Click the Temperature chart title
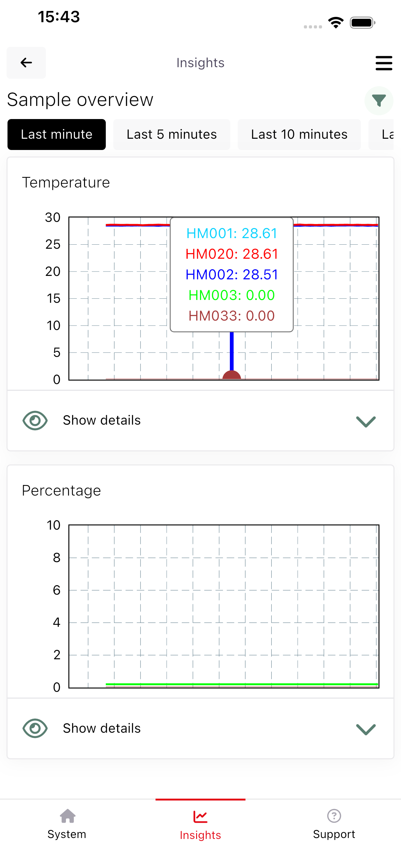401x868 pixels. click(66, 183)
